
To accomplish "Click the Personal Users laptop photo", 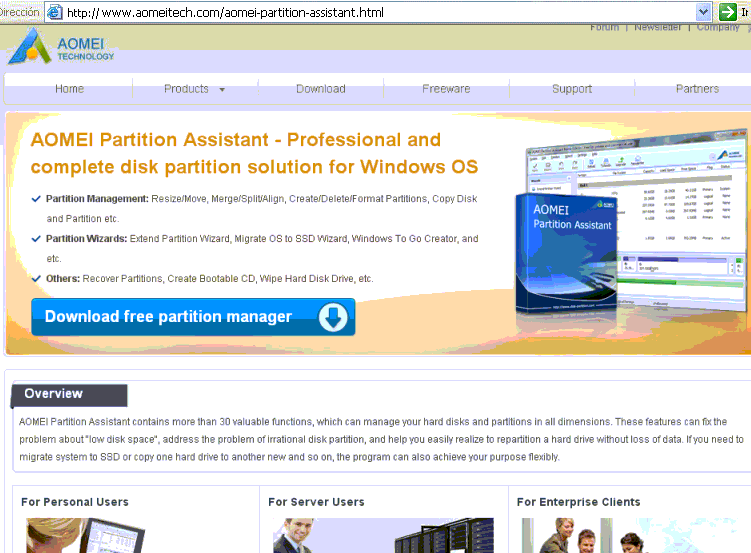I will (x=85, y=535).
